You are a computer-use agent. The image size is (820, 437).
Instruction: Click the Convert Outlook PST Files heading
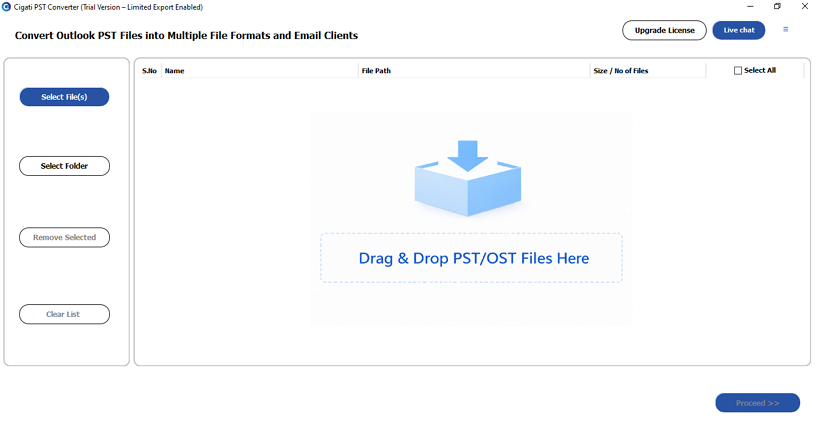pyautogui.click(x=186, y=36)
